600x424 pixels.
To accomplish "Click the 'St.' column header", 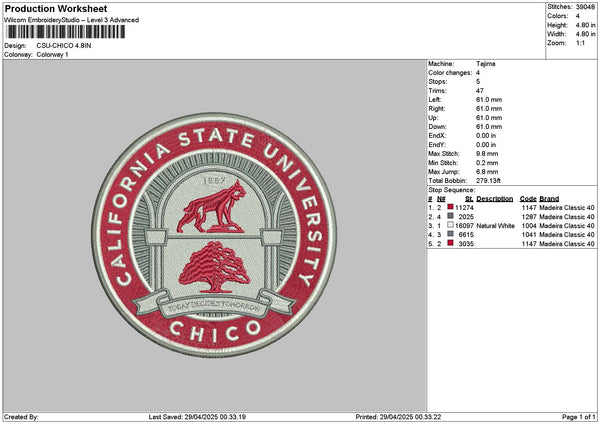I will tap(470, 199).
